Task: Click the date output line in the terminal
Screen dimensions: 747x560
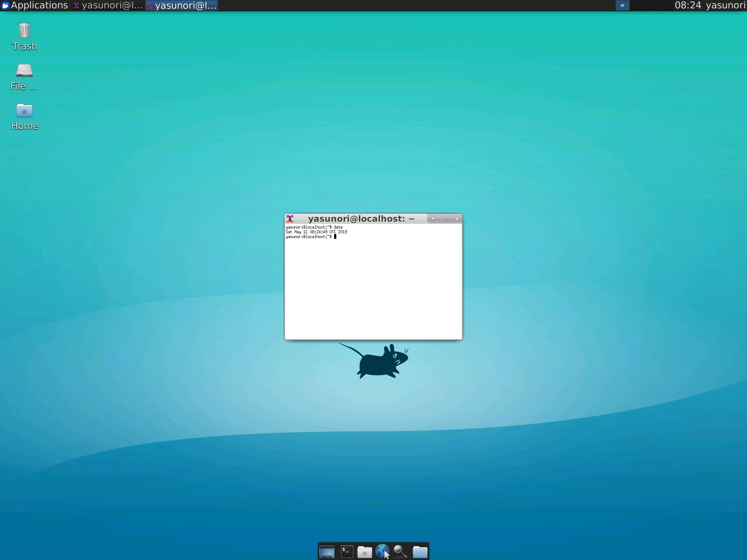Action: 316,232
